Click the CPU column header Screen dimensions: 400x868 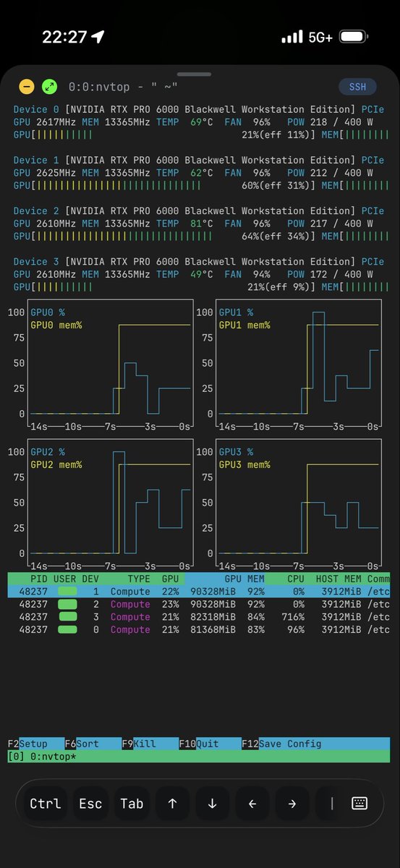click(x=296, y=579)
